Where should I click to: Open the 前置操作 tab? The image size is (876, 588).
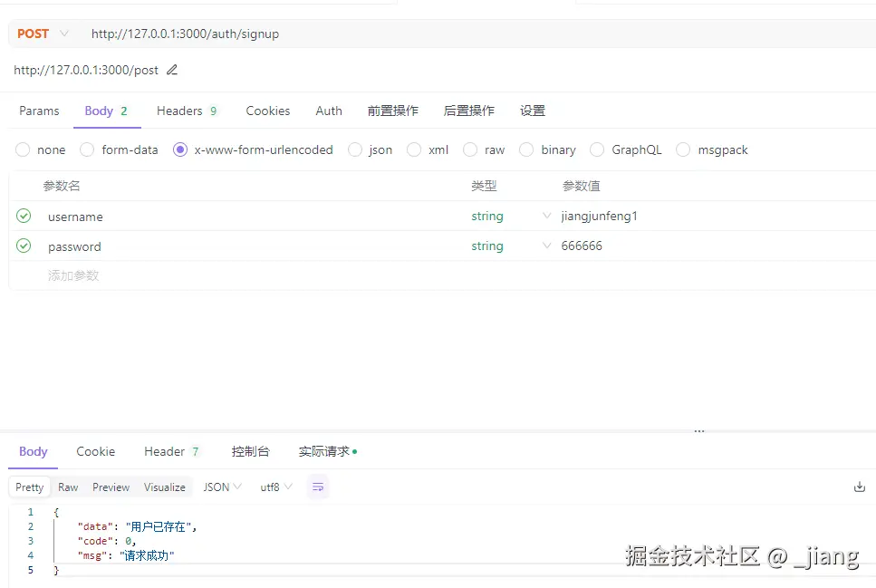click(393, 111)
